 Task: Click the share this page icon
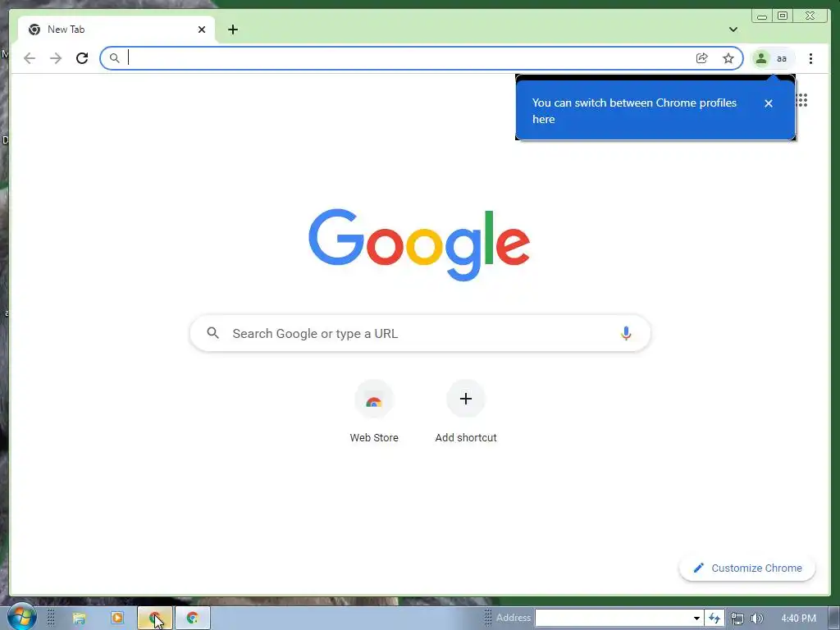(x=702, y=58)
